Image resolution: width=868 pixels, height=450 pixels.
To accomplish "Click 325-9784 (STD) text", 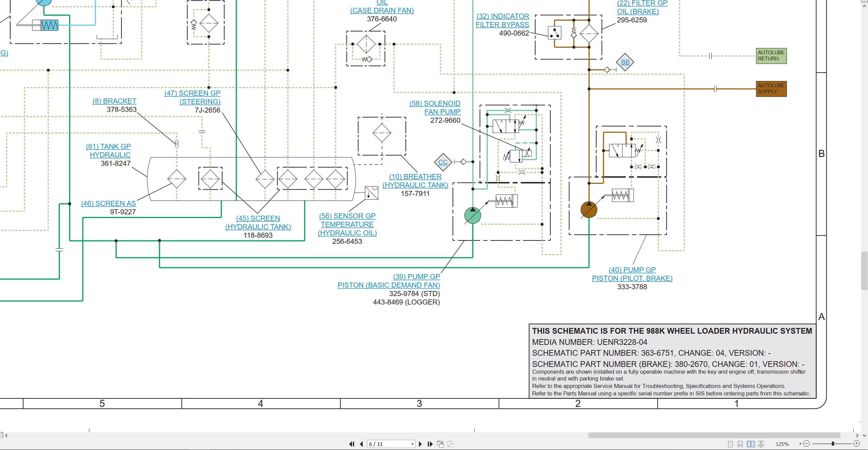I will pyautogui.click(x=414, y=294).
